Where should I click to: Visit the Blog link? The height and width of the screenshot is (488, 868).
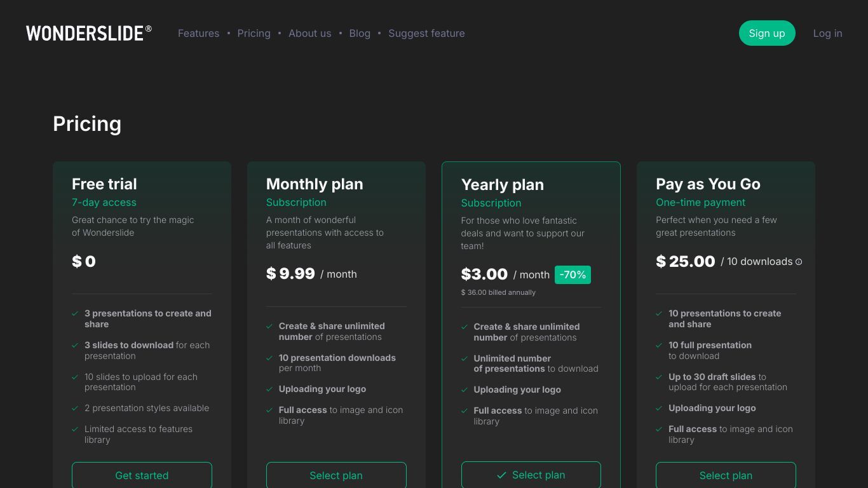360,33
